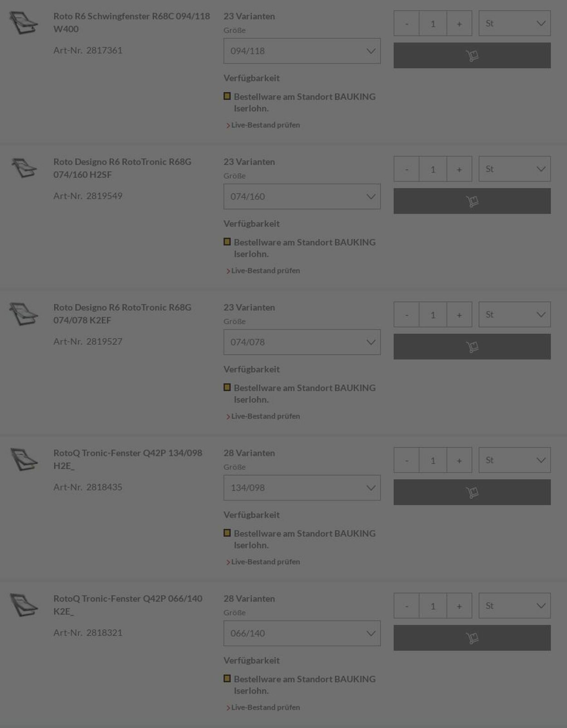The height and width of the screenshot is (728, 567).
Task: Add Roto Designo 074/078 K2EF to cart
Action: (472, 347)
